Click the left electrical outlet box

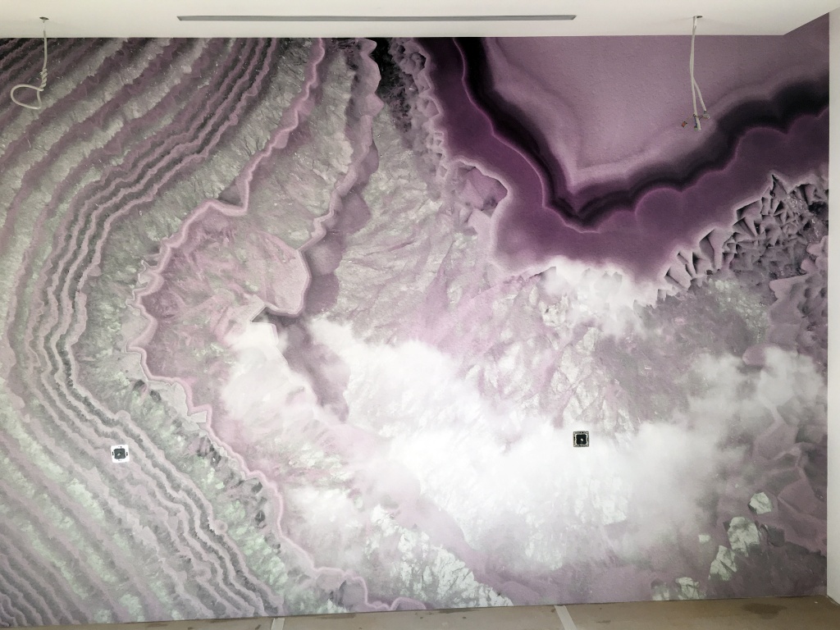click(x=121, y=453)
